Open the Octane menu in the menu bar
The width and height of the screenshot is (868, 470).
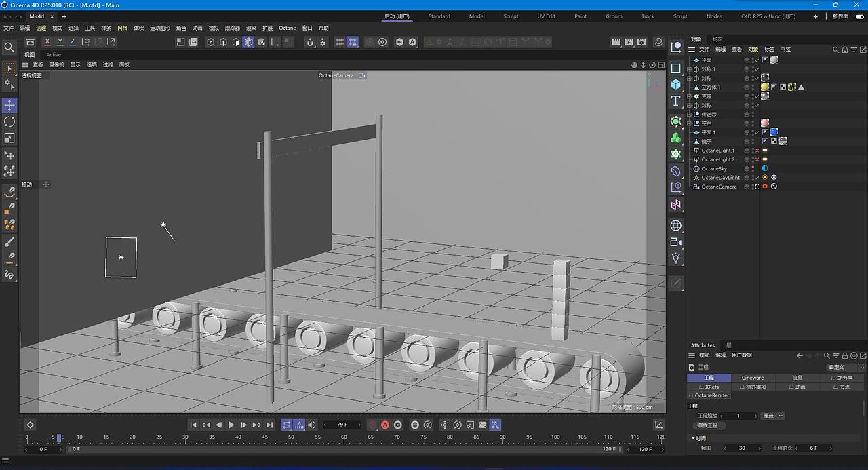point(287,28)
